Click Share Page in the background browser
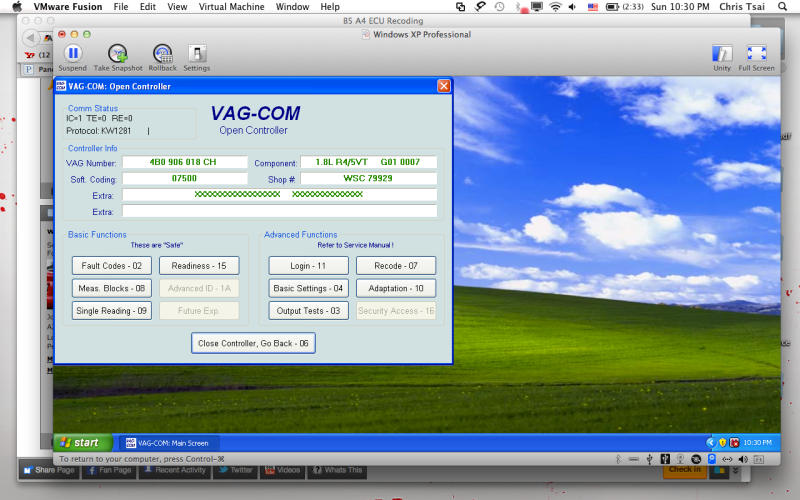Screen dimensions: 800x500 click(49, 470)
